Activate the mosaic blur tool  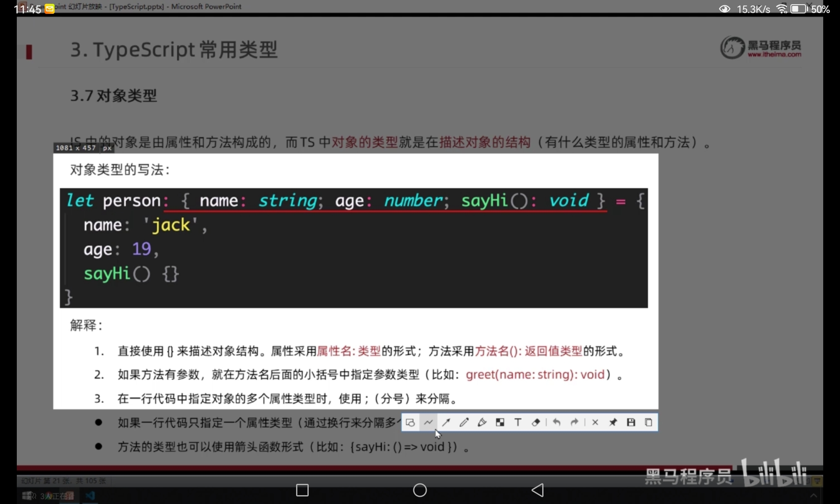pos(500,423)
